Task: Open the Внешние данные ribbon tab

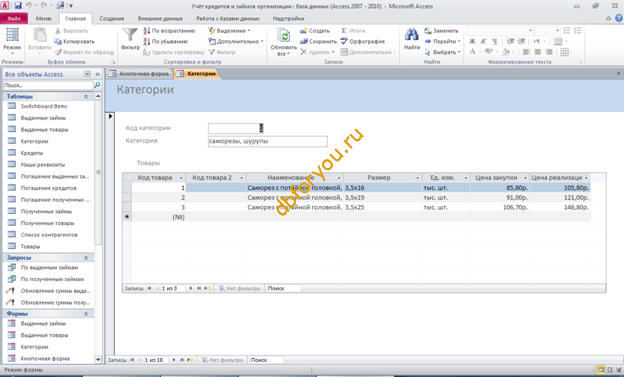Action: 160,18
